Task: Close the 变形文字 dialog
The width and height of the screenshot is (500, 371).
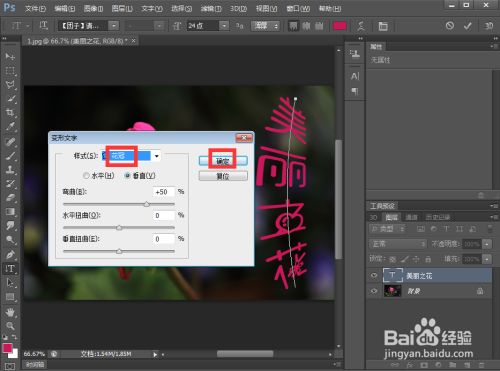Action: [244, 138]
